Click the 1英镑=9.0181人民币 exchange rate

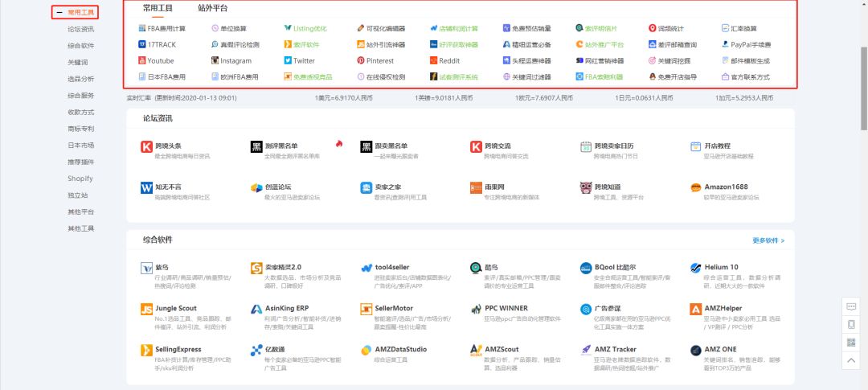click(x=444, y=98)
